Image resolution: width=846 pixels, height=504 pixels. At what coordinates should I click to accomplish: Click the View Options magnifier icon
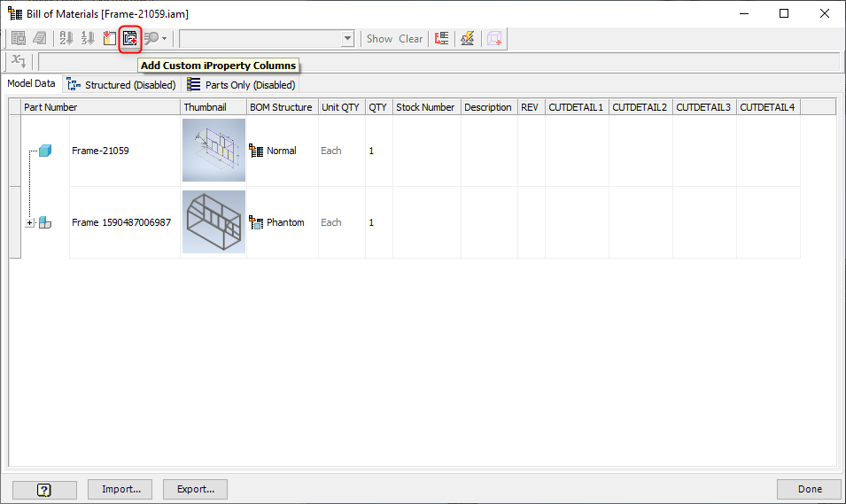[151, 38]
